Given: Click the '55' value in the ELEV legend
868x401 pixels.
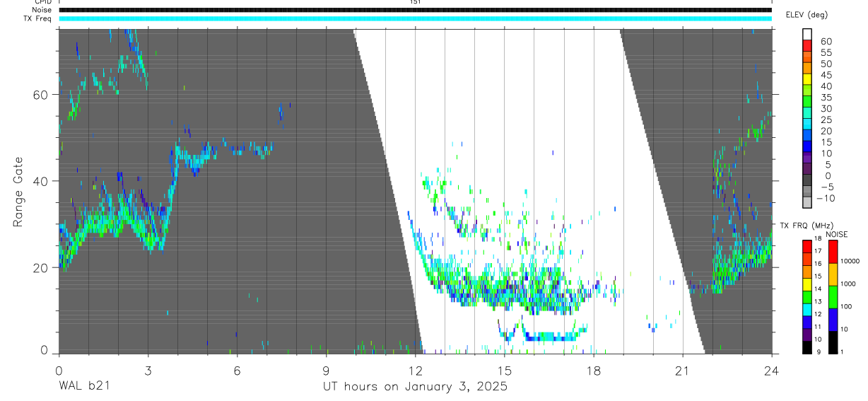Looking at the screenshot, I should pos(826,52).
